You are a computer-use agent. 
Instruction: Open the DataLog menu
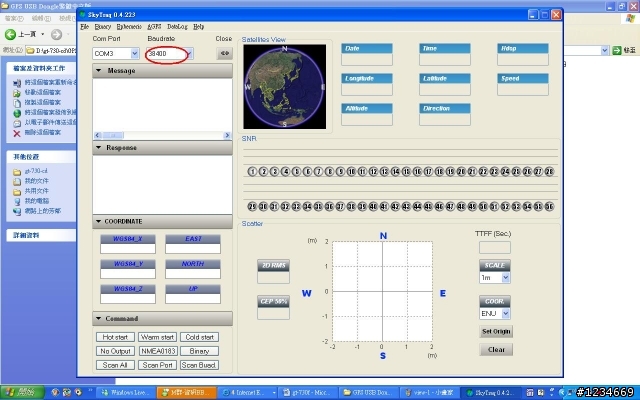[177, 27]
